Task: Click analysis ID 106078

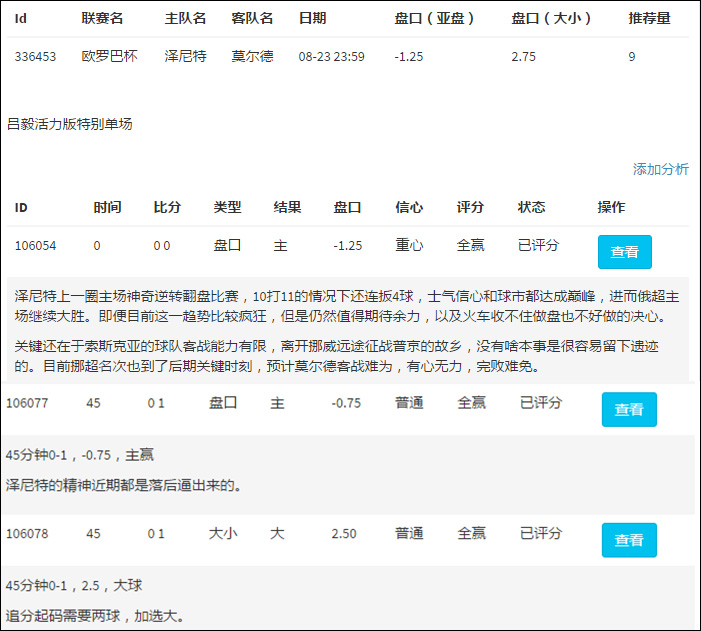Action: tap(27, 534)
